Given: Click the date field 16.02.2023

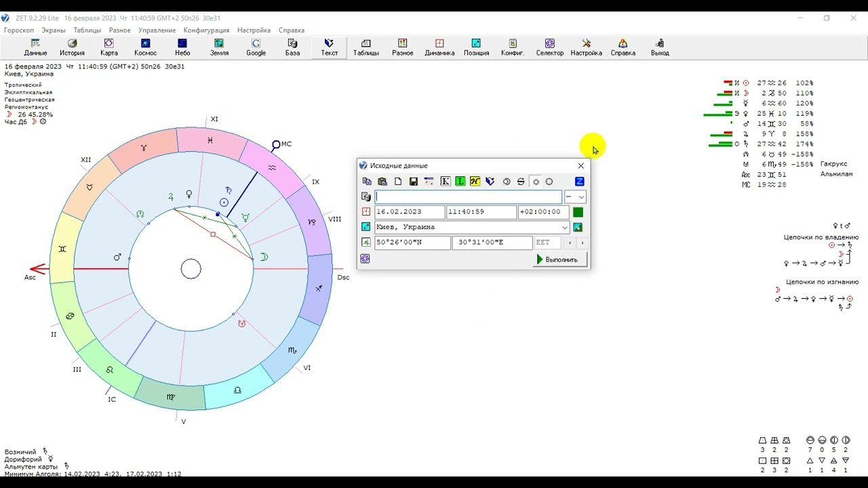Looking at the screenshot, I should tap(410, 212).
